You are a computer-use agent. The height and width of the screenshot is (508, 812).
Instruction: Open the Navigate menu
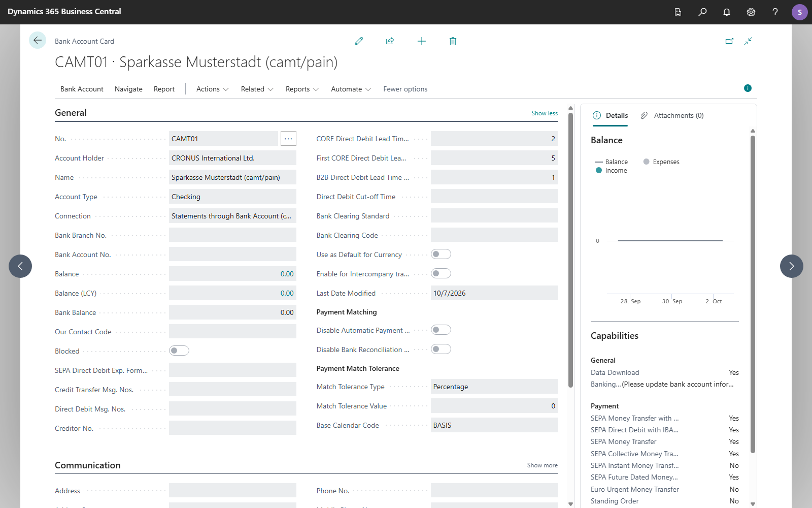(128, 89)
